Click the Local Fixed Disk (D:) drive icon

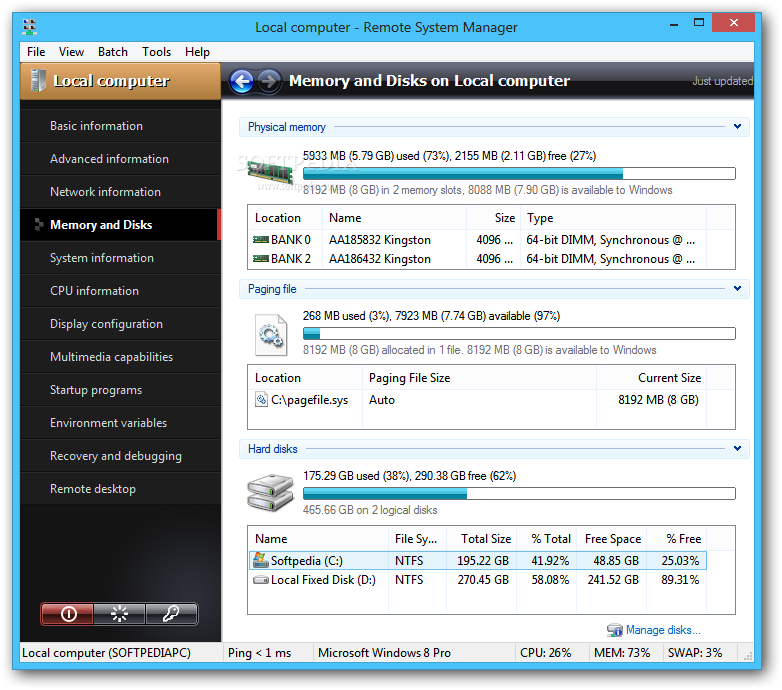click(x=261, y=580)
